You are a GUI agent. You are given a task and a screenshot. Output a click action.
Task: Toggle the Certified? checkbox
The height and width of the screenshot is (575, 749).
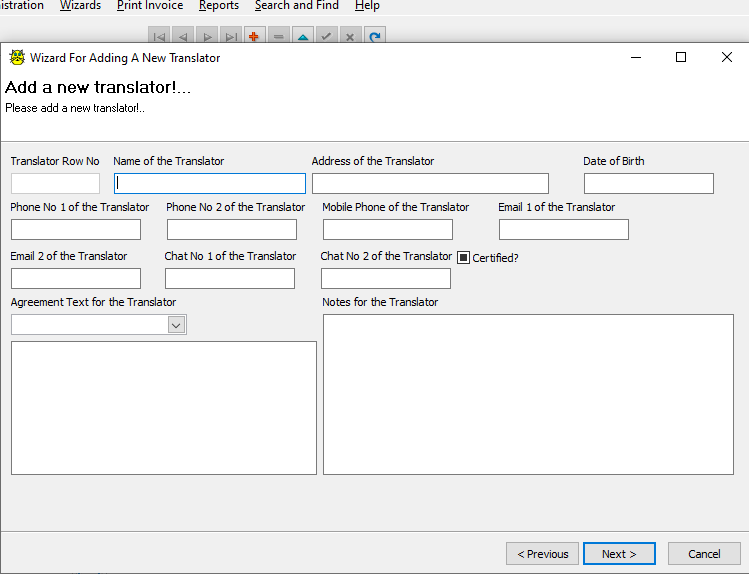pyautogui.click(x=463, y=258)
